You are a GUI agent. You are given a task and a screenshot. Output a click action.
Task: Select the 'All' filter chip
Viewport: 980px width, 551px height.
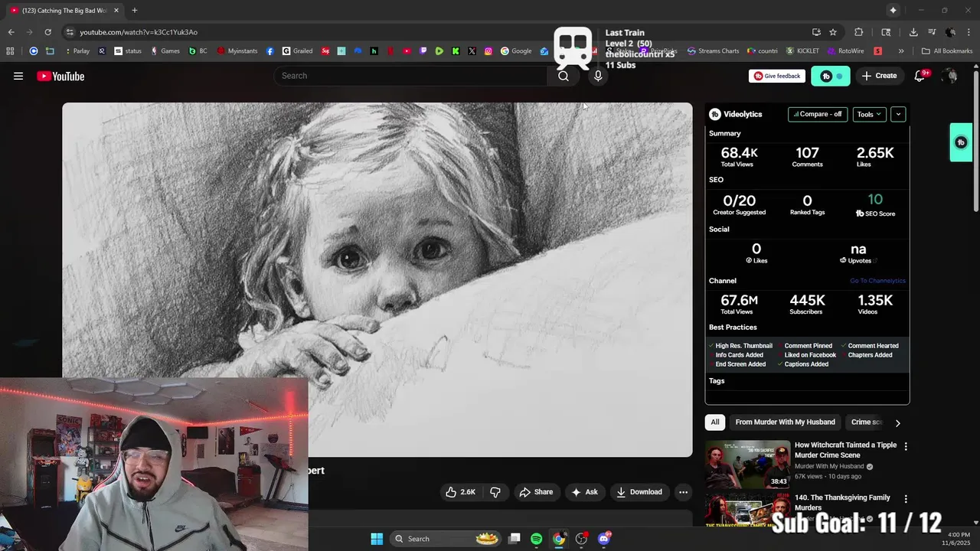(x=715, y=422)
